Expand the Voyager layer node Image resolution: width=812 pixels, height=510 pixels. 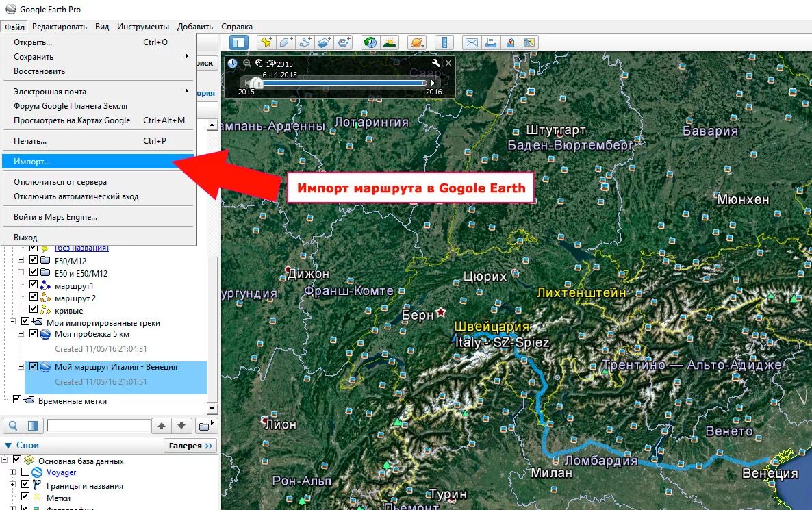point(13,472)
